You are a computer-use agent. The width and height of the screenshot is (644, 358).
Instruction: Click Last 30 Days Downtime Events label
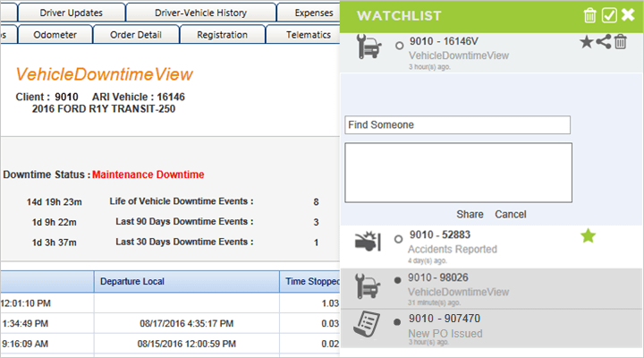click(x=184, y=242)
